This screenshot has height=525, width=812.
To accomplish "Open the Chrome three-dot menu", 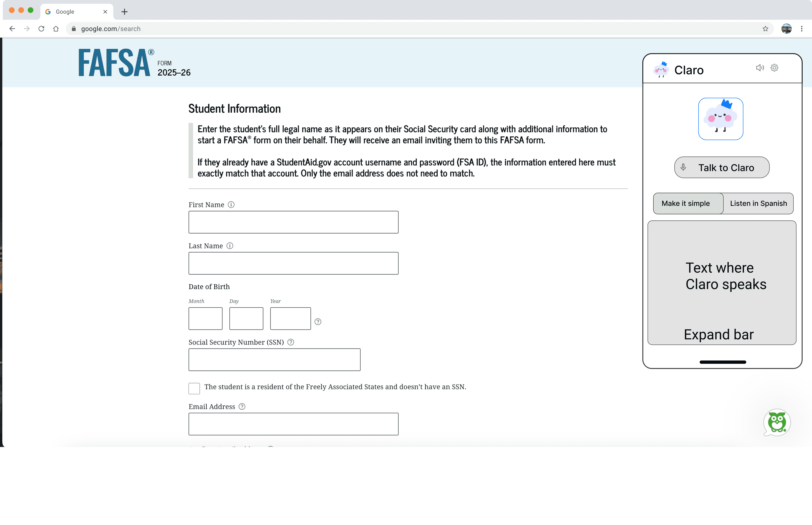I will pos(801,29).
